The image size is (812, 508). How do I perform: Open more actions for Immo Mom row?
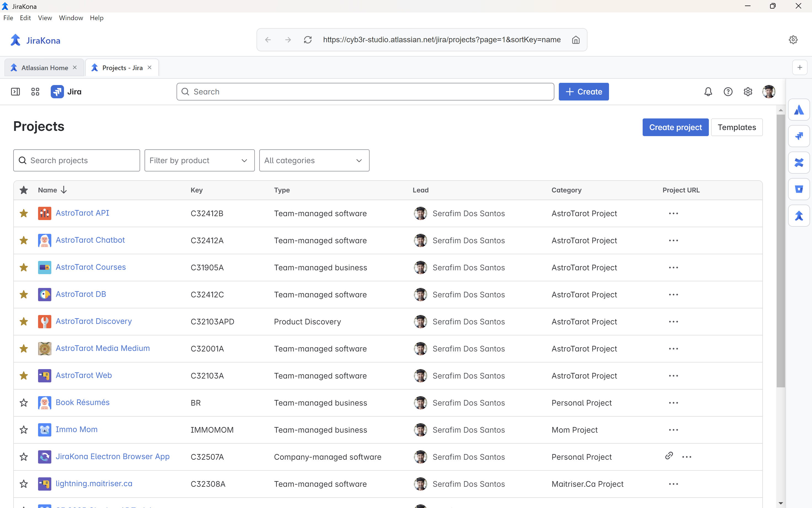click(x=673, y=430)
